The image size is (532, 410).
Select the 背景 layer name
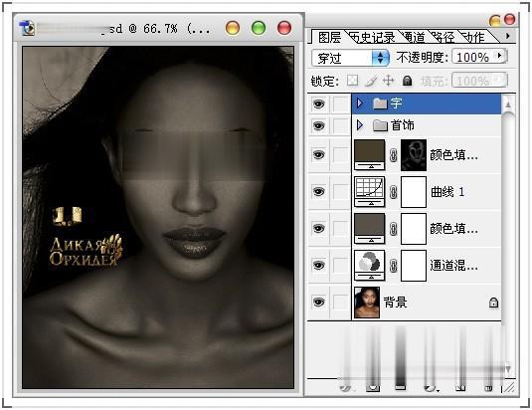pos(395,302)
